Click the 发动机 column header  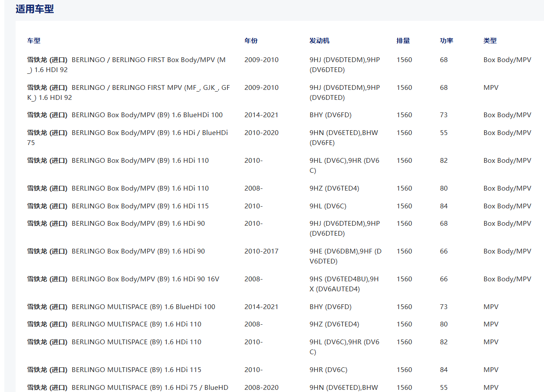(x=319, y=41)
